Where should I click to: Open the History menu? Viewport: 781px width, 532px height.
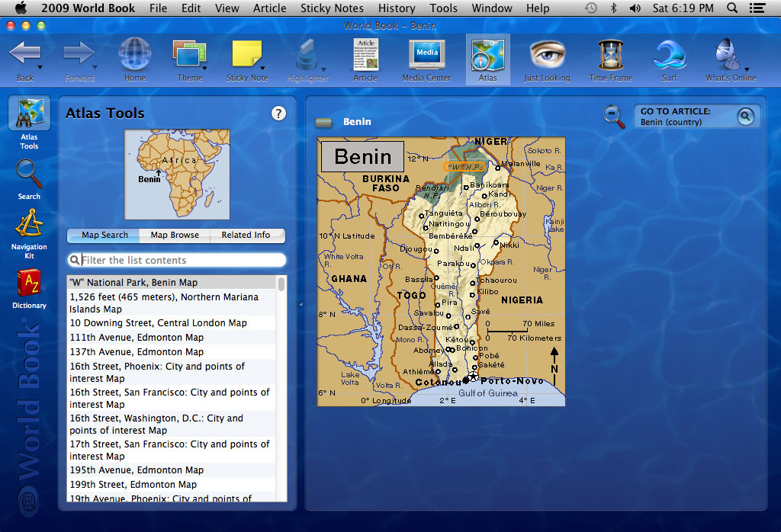(x=397, y=8)
